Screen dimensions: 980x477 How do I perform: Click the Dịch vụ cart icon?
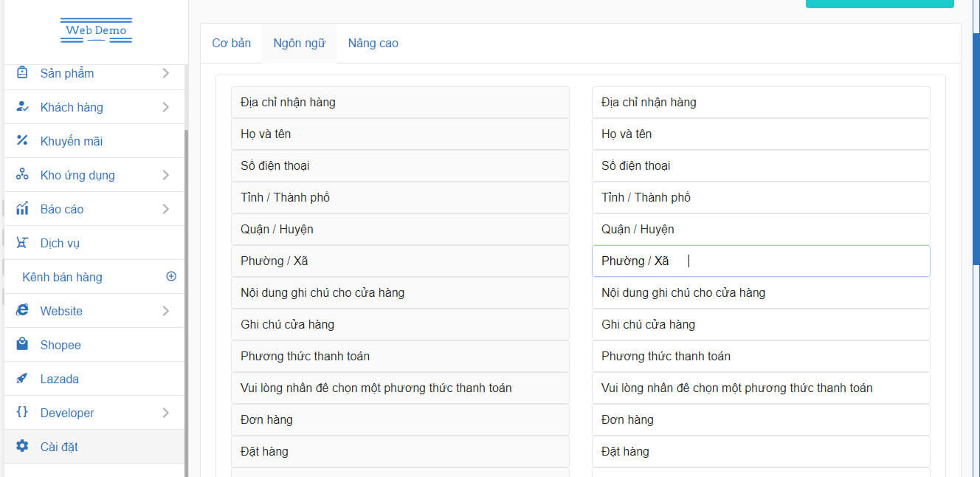click(x=22, y=243)
